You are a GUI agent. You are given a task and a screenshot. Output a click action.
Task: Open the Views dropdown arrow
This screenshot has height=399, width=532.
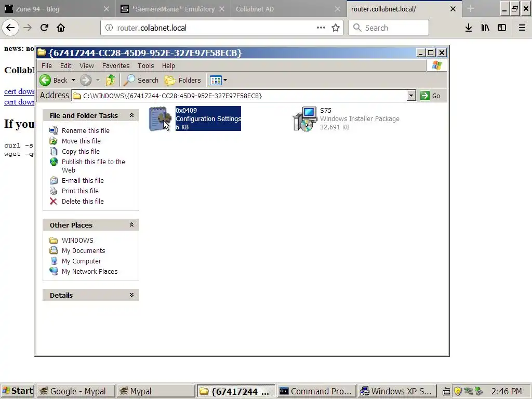(x=225, y=81)
